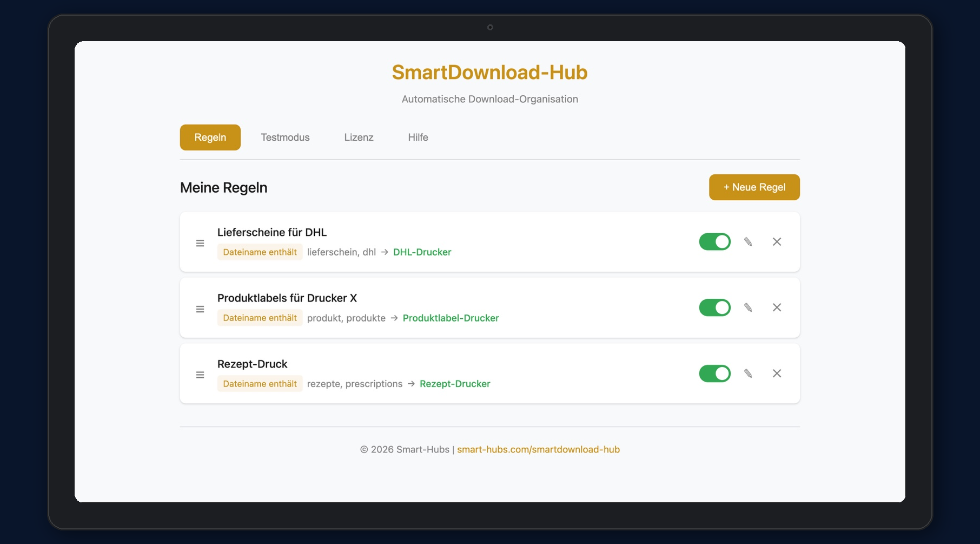Select the Regeln tab
This screenshot has width=980, height=544.
tap(210, 137)
